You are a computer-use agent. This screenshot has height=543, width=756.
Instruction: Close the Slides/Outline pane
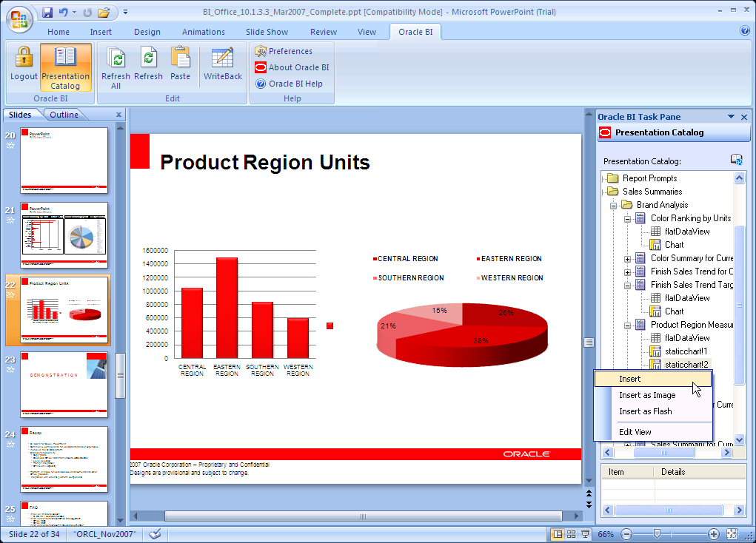[118, 115]
